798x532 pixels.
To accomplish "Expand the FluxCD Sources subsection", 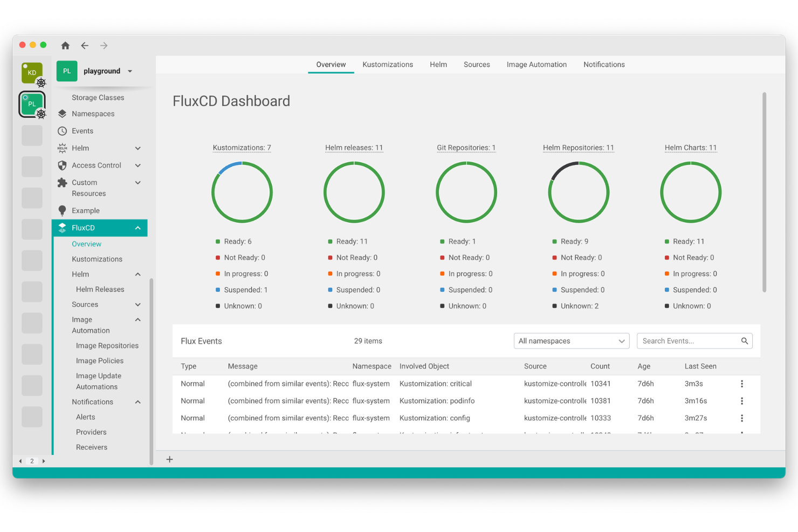I will pos(138,305).
